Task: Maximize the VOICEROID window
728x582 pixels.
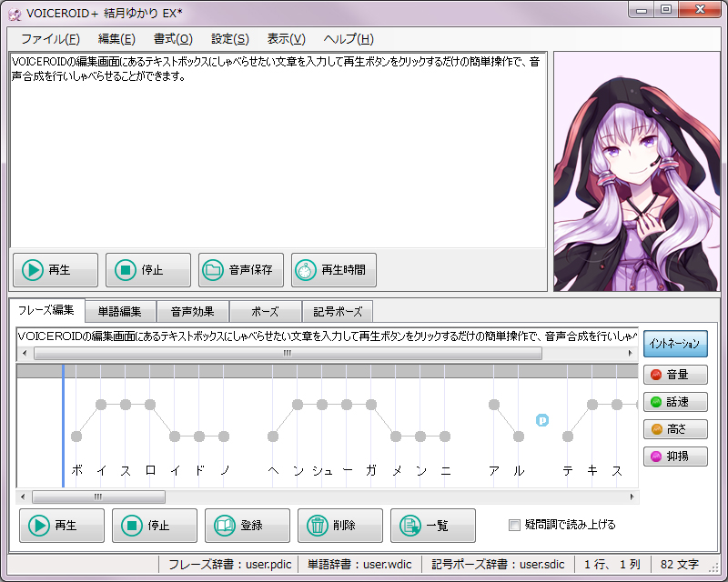Action: pos(666,10)
